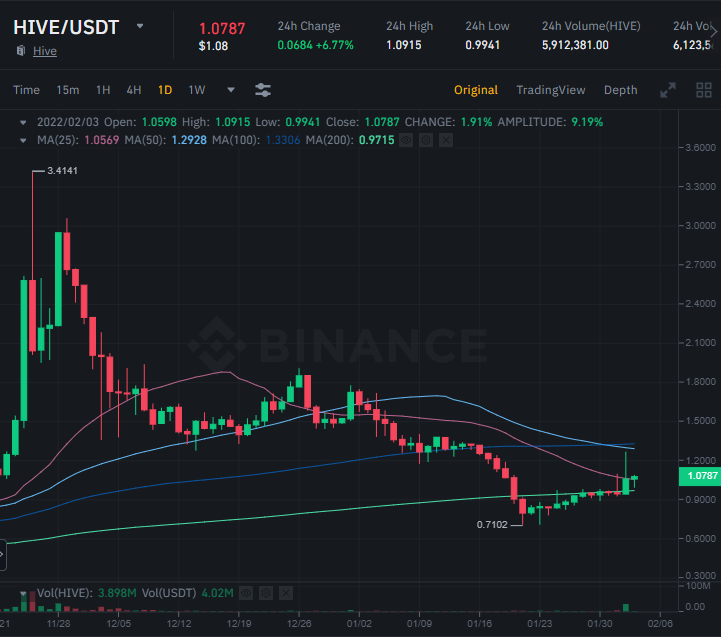Click the 24h Low value 0.9941
The width and height of the screenshot is (721, 637).
point(482,45)
